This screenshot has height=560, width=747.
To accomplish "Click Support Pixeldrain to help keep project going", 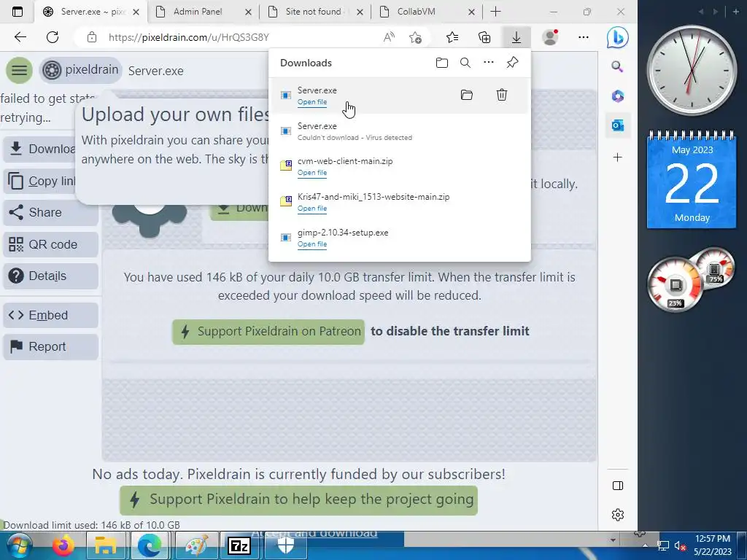I will tap(298, 500).
